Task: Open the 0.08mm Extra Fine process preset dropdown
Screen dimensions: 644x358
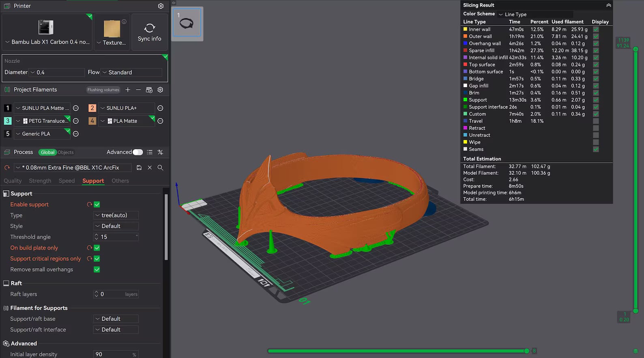Action: click(73, 168)
